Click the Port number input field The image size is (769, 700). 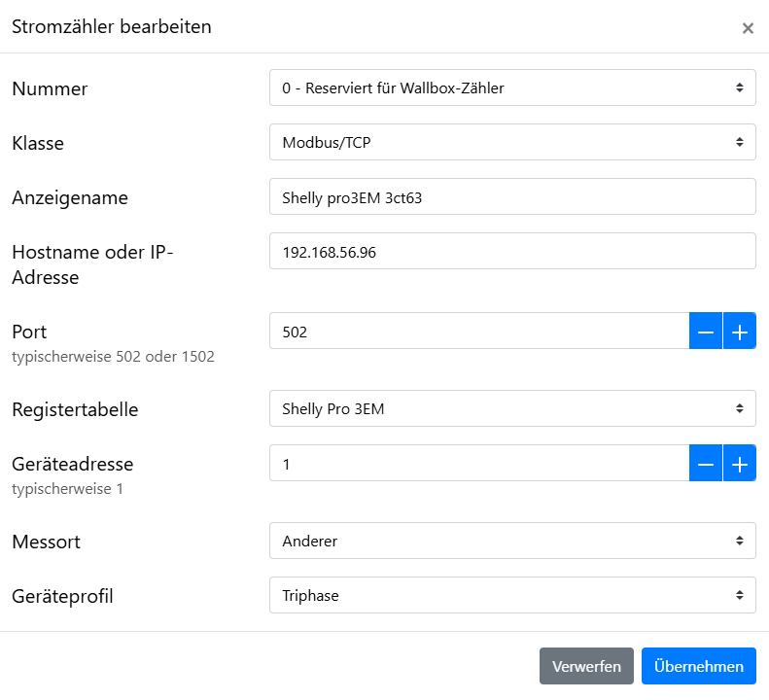[x=478, y=332]
